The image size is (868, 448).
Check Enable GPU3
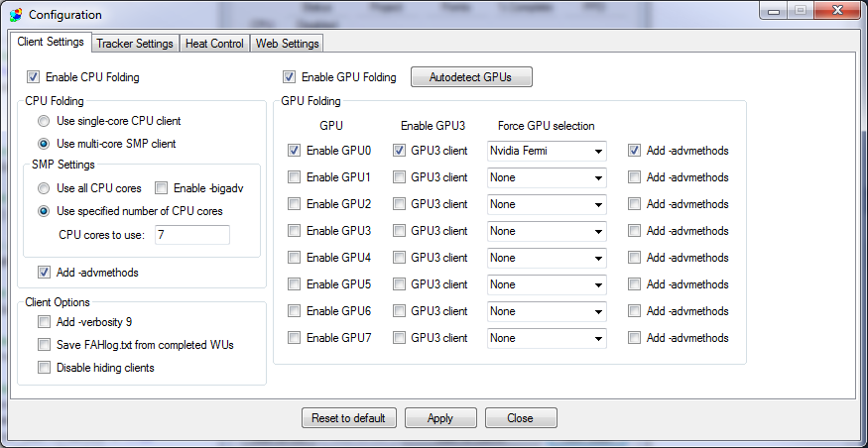click(295, 231)
